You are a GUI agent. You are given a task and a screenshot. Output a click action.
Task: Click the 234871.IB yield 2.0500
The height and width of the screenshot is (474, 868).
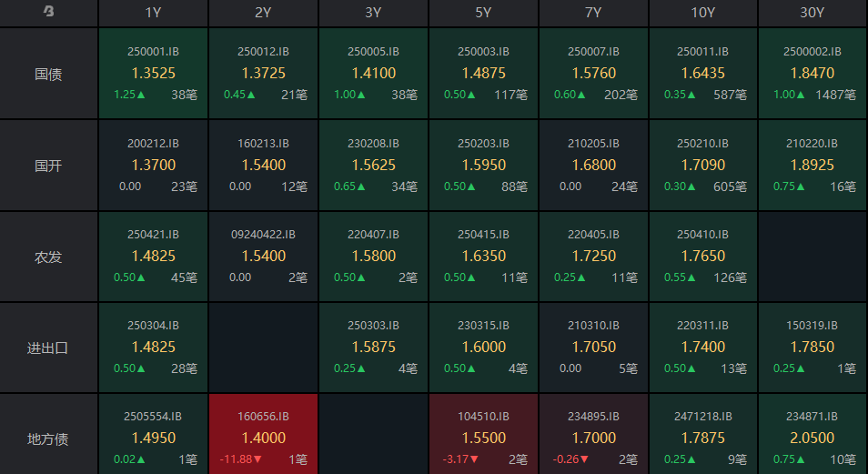(x=812, y=438)
